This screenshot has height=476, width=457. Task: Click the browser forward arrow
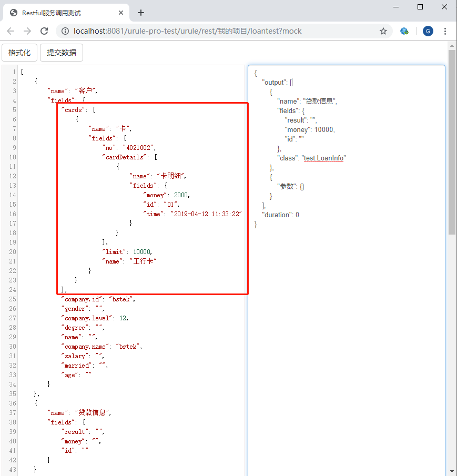(x=27, y=31)
